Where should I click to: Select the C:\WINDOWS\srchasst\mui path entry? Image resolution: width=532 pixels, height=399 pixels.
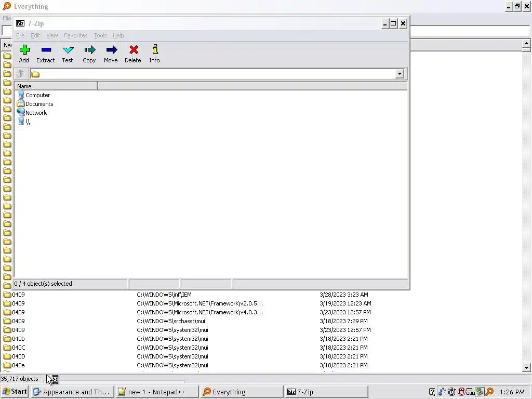pos(170,321)
